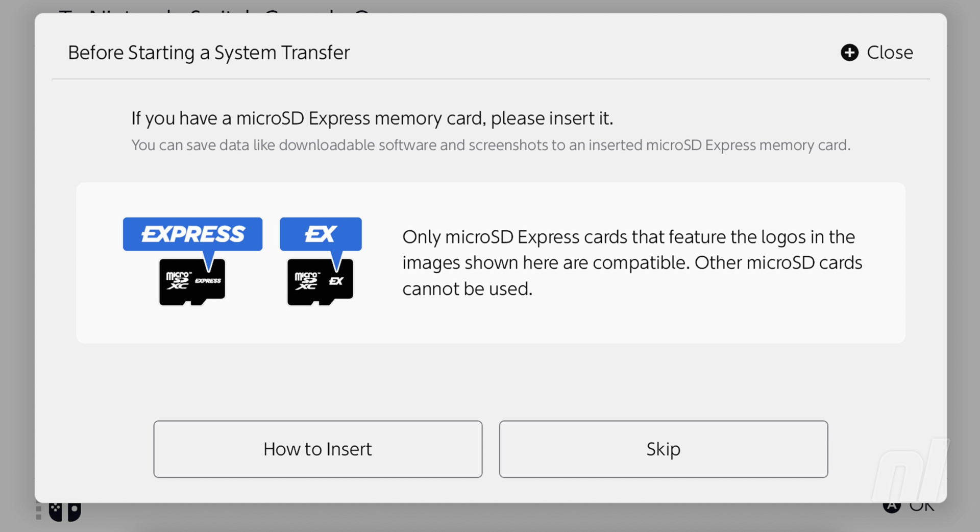Click the blue EX logo badge
Viewport: 980px width, 532px height.
(321, 234)
